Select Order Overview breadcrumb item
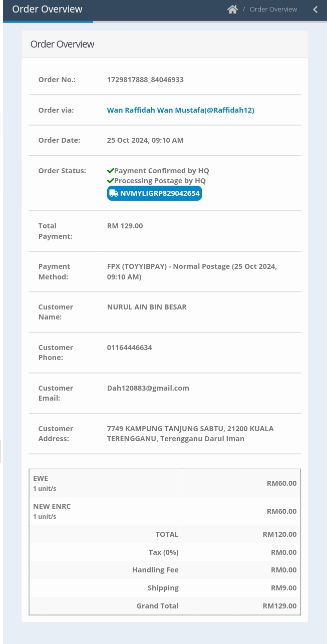The height and width of the screenshot is (644, 327). pos(273,10)
